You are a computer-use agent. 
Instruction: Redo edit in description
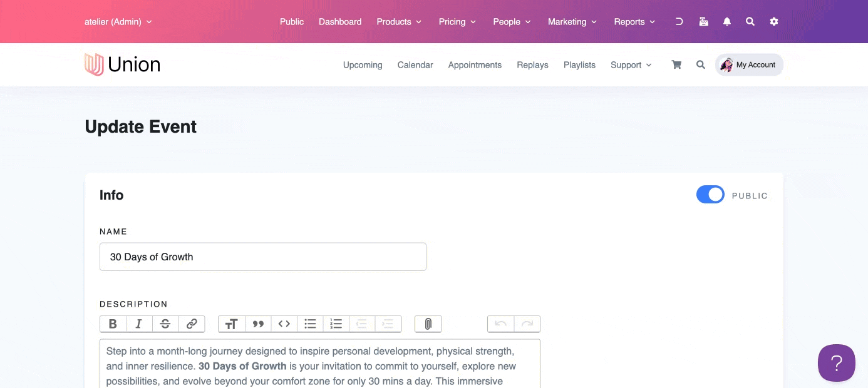click(527, 324)
